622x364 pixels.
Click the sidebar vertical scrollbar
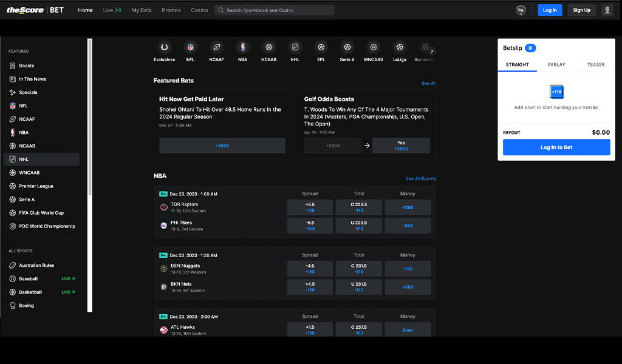[90, 118]
